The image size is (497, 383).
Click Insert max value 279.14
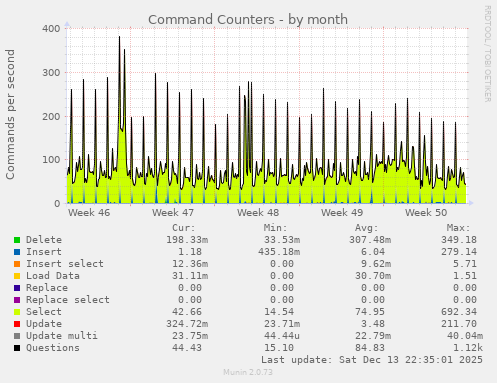459,252
